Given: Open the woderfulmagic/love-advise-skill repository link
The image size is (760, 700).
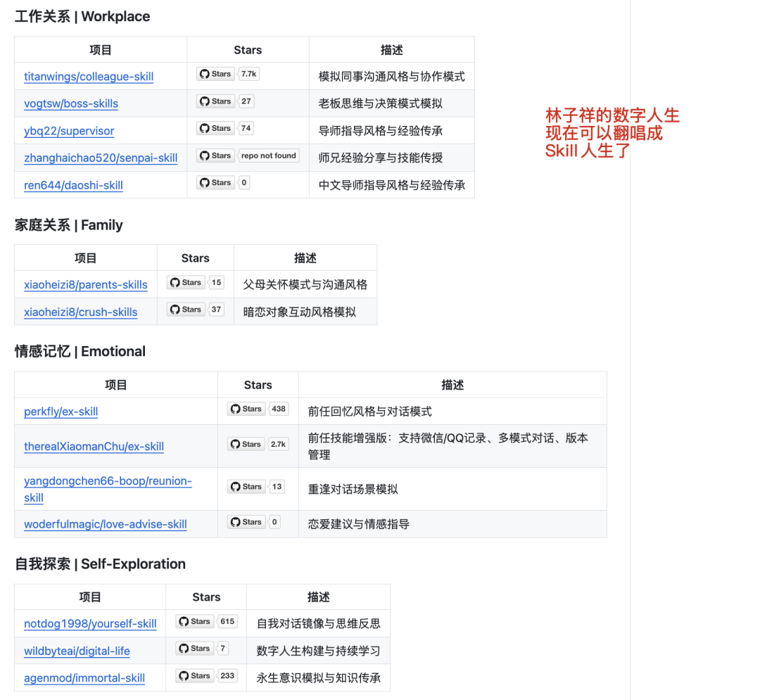Looking at the screenshot, I should pyautogui.click(x=106, y=524).
